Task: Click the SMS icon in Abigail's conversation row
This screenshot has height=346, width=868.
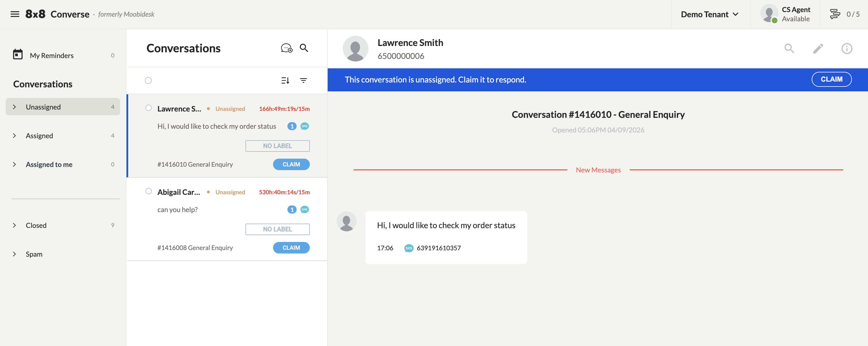Action: [x=305, y=209]
